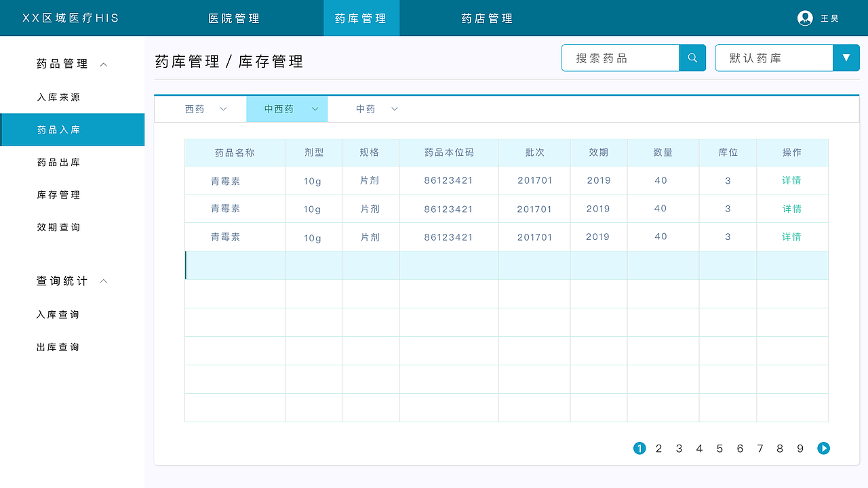Select 效期查询 in the sidebar
Image resolution: width=868 pixels, height=488 pixels.
click(x=58, y=227)
